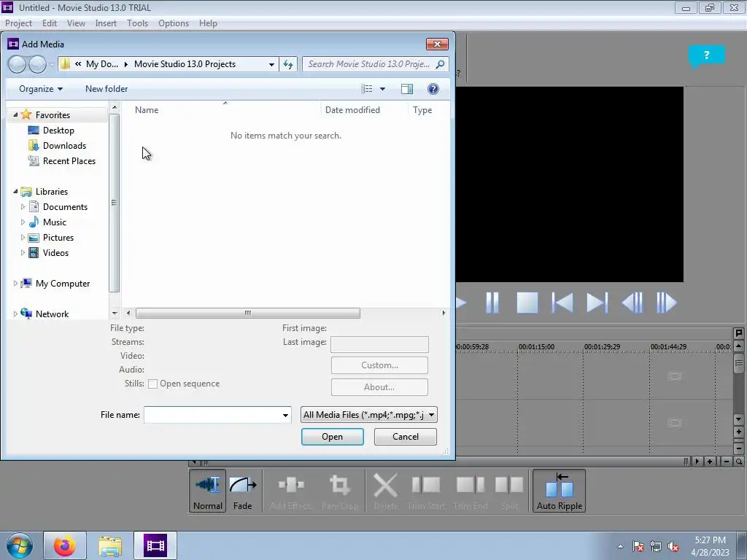
Task: Open the All Media Files type dropdown
Action: click(368, 415)
